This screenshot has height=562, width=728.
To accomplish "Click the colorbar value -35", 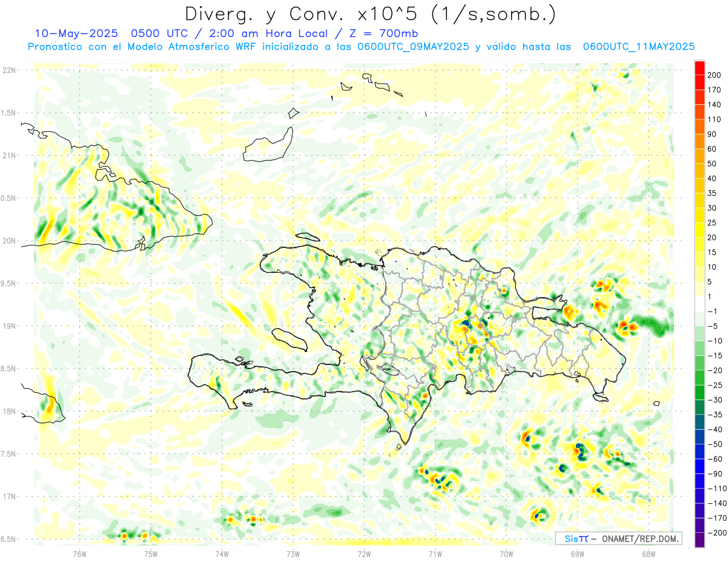I will (x=716, y=415).
